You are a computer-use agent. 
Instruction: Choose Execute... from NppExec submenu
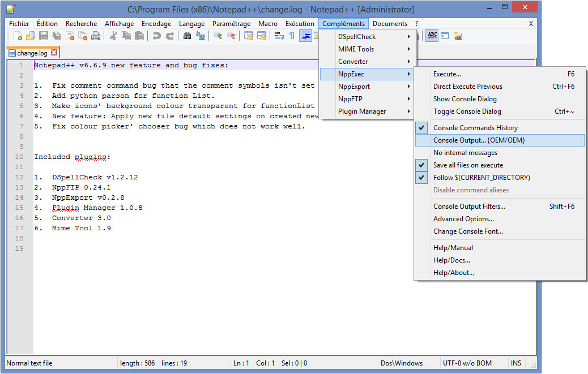[500, 74]
